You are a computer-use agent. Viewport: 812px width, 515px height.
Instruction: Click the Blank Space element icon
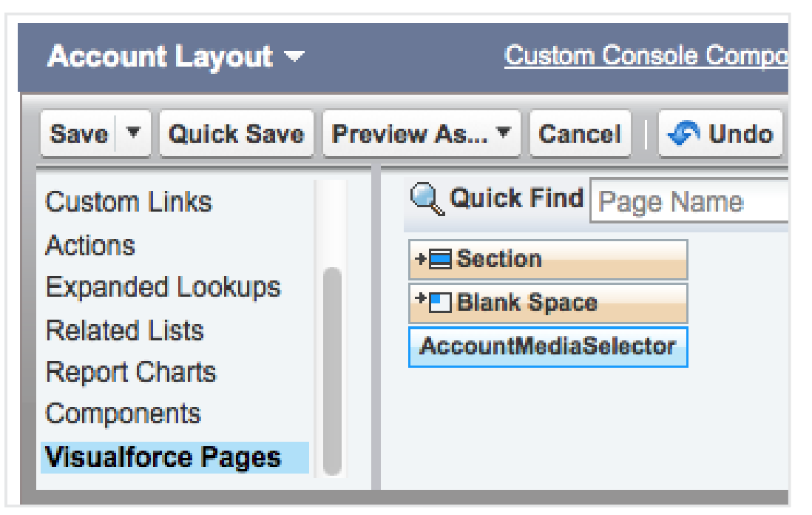coord(441,303)
